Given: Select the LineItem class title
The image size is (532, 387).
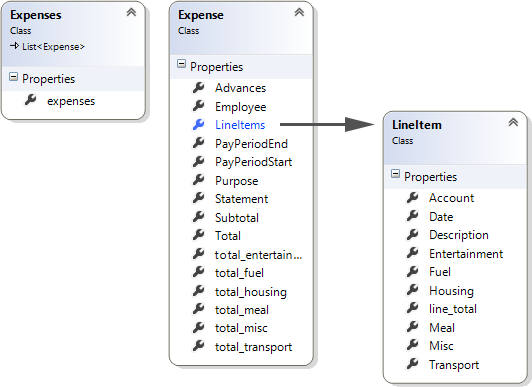Looking at the screenshot, I should coord(417,125).
